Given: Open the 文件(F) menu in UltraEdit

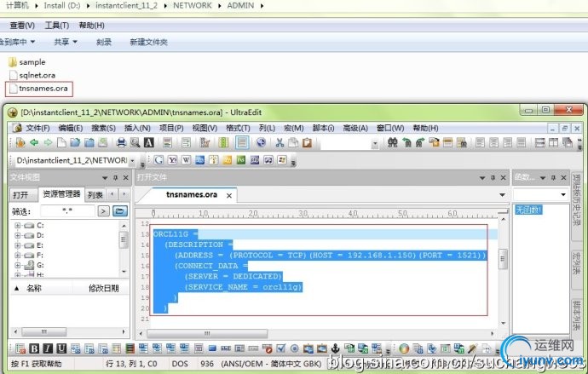Looking at the screenshot, I should [37, 128].
